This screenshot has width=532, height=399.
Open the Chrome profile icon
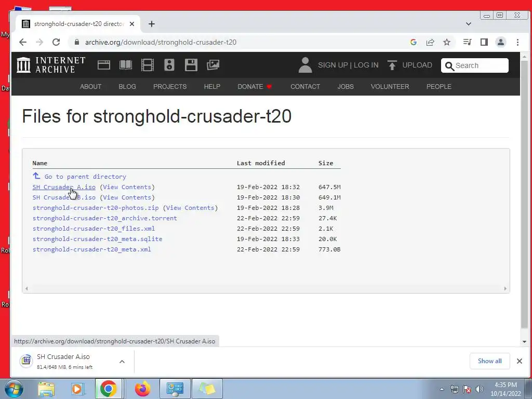pyautogui.click(x=500, y=42)
